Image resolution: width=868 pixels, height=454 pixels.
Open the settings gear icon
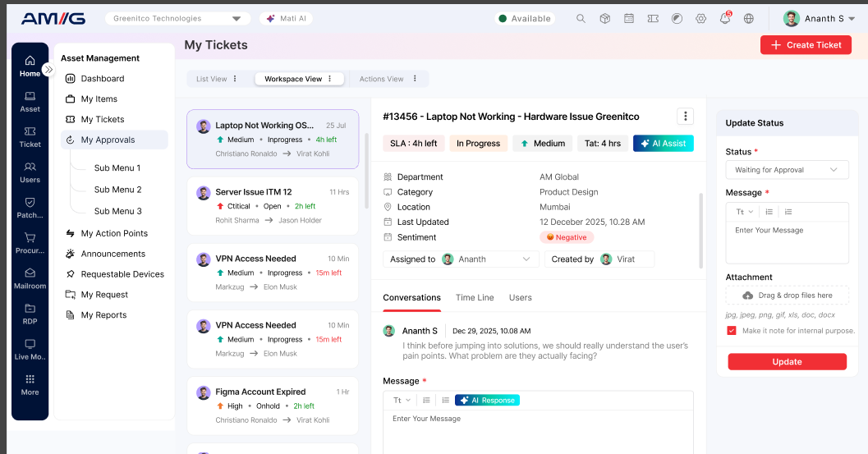tap(700, 18)
